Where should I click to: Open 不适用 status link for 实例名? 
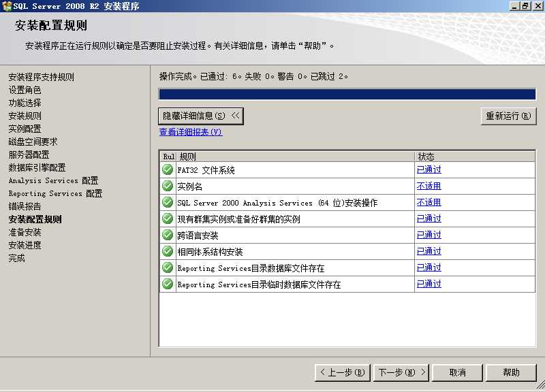tap(429, 186)
